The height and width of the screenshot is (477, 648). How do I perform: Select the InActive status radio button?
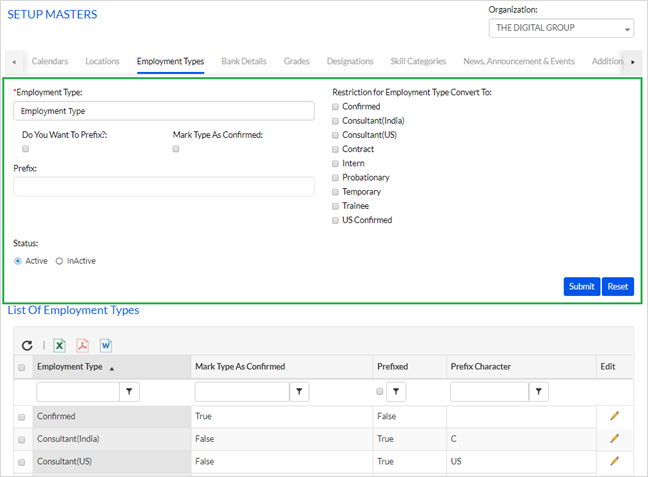pyautogui.click(x=59, y=261)
